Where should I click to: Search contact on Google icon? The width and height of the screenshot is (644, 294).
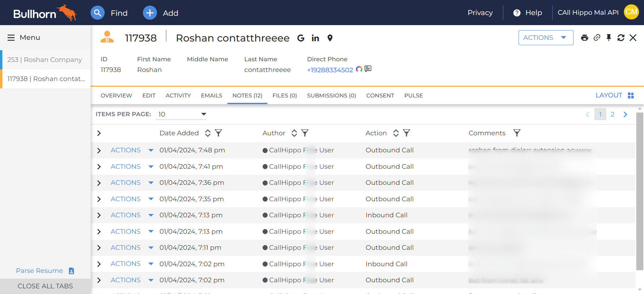click(301, 38)
